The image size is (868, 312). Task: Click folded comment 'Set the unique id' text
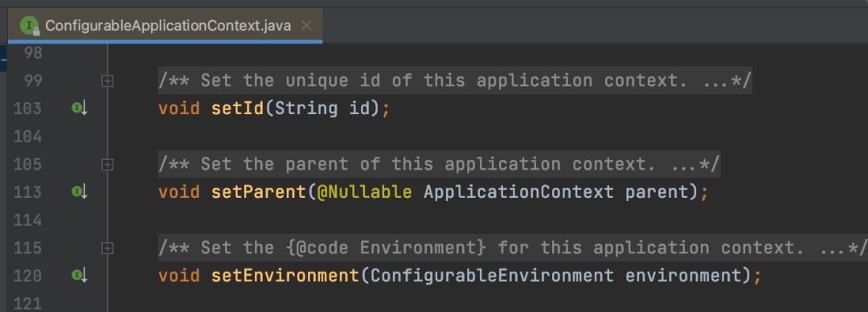455,81
